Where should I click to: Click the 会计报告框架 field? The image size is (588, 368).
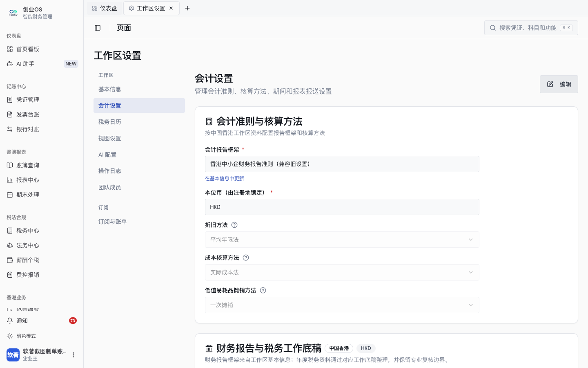[x=342, y=164]
